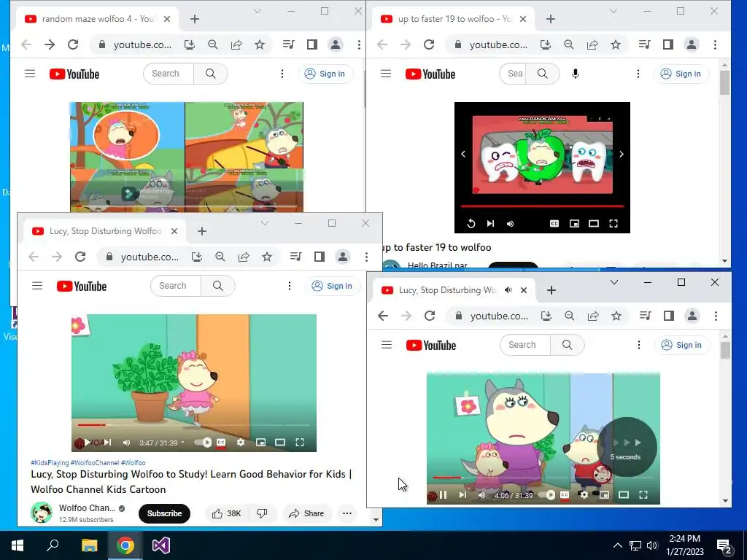747x560 pixels.
Task: Enter fullscreen in up to faster 19 player
Action: click(x=614, y=223)
